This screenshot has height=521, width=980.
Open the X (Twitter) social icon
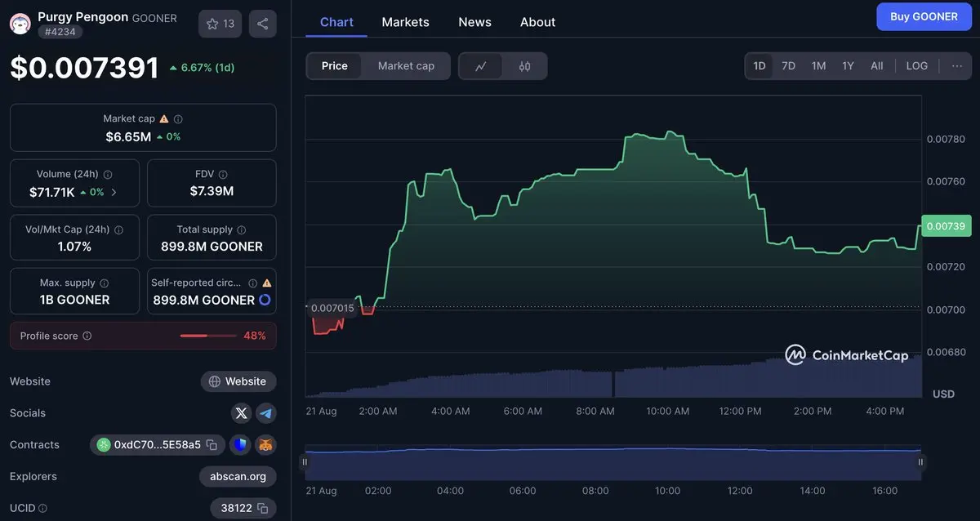[x=241, y=413]
